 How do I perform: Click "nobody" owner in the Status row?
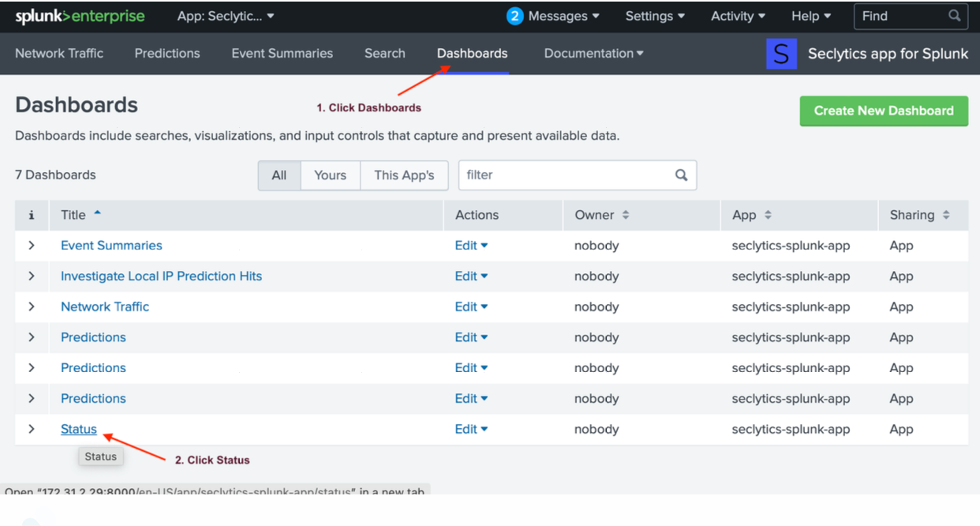(597, 429)
